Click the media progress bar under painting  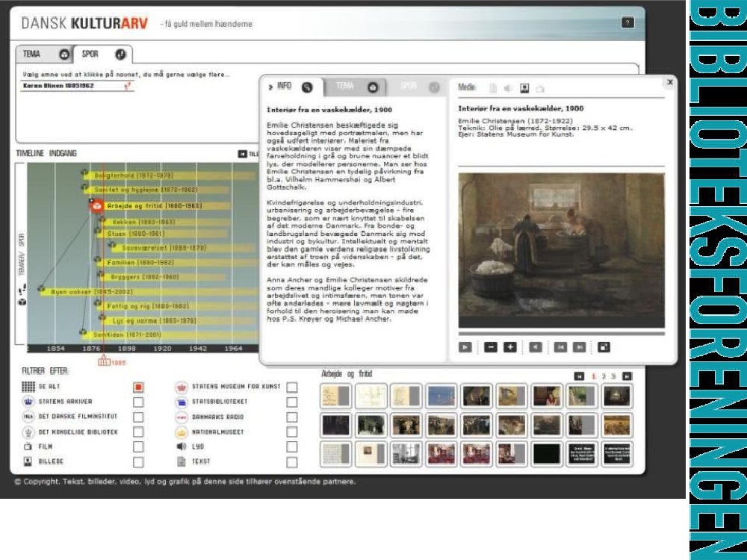pos(561,334)
